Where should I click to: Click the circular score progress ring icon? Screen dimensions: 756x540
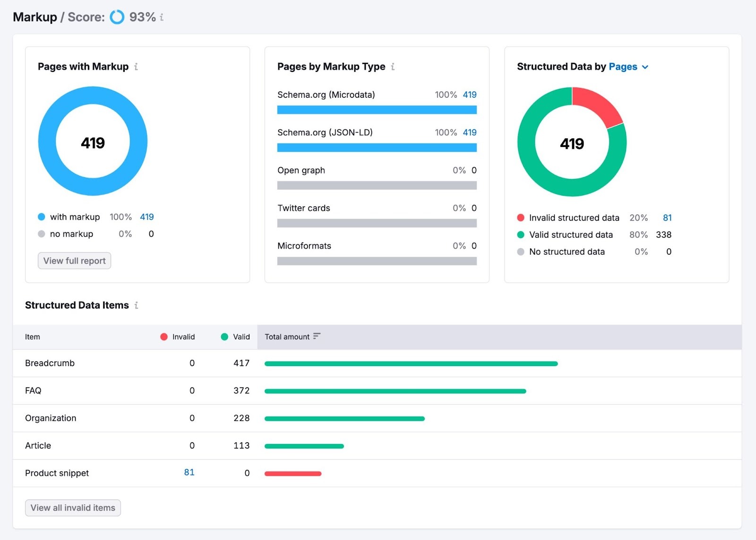click(116, 17)
